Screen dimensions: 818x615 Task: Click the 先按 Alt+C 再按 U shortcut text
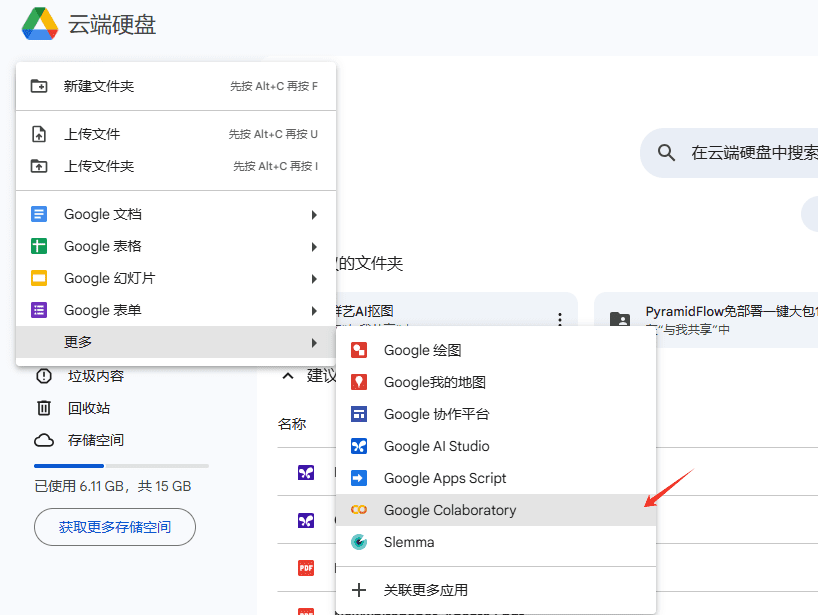273,134
